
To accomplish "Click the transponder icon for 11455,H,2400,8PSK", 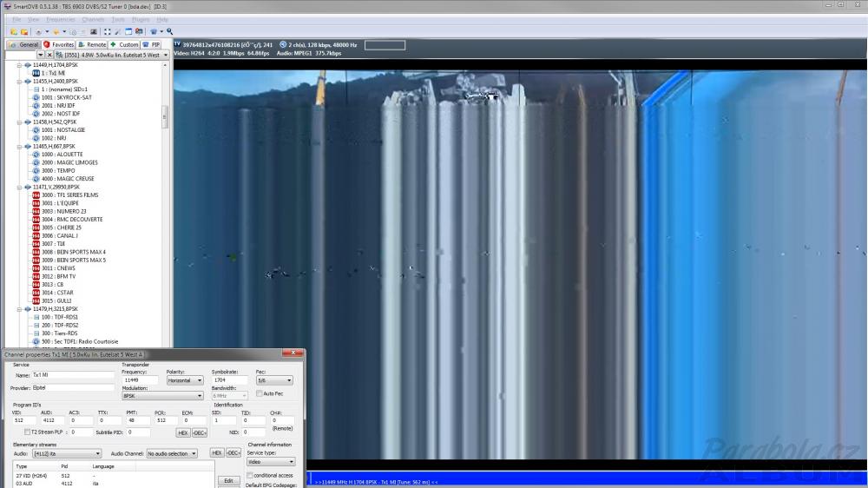I will pyautogui.click(x=28, y=82).
